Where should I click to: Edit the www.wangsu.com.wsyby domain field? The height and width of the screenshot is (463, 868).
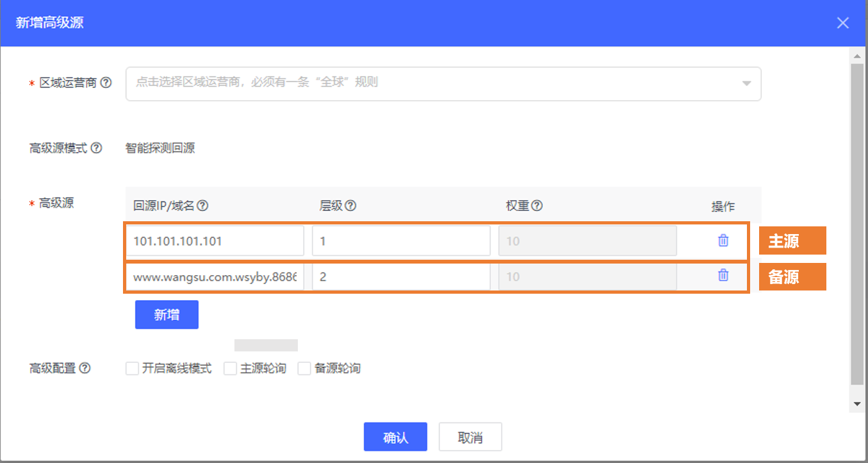click(215, 277)
